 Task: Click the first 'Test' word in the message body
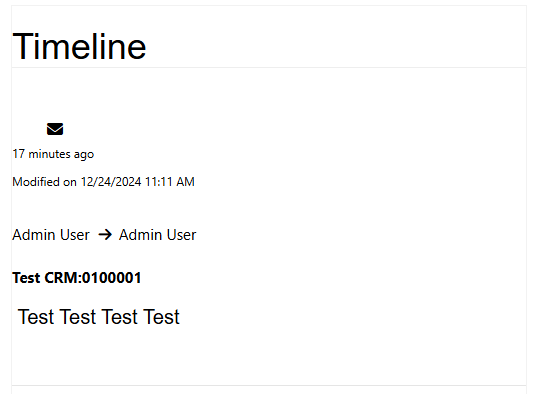[x=36, y=317]
